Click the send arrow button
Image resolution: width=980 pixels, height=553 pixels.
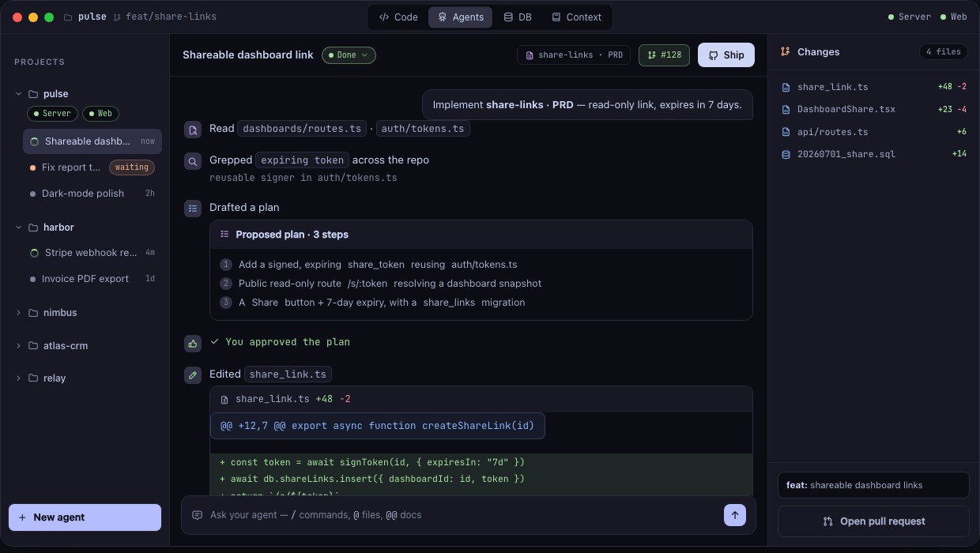[735, 515]
